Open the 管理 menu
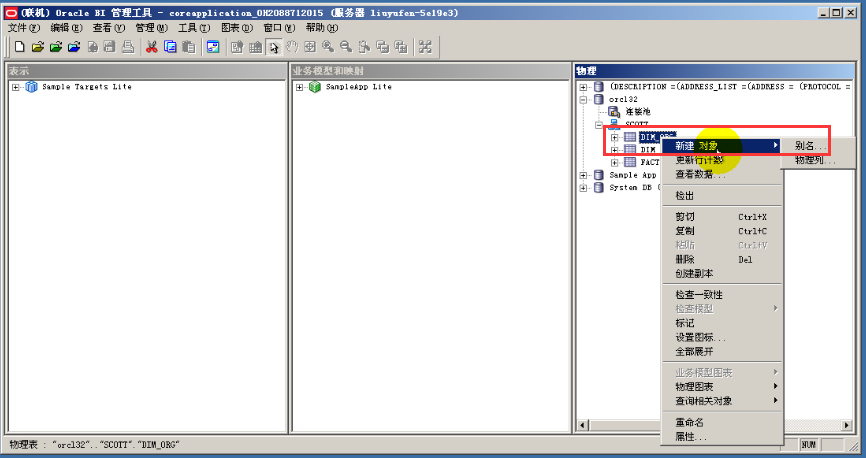 pyautogui.click(x=151, y=28)
